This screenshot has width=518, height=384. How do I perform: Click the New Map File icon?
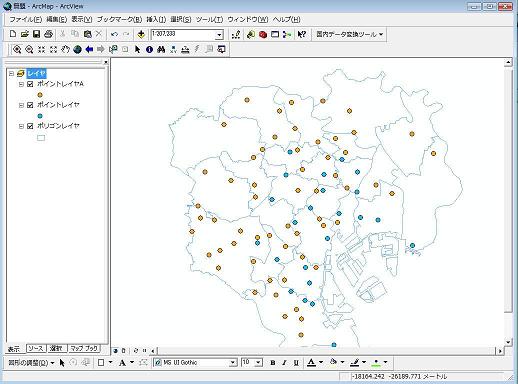[x=13, y=34]
